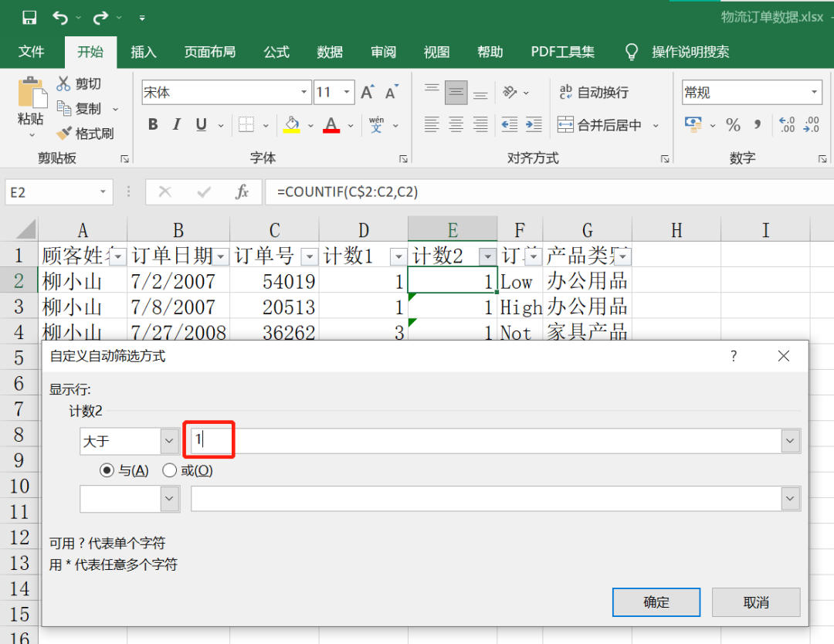Open the 字体 group dialog launcher
The width and height of the screenshot is (834, 644).
coord(403,158)
